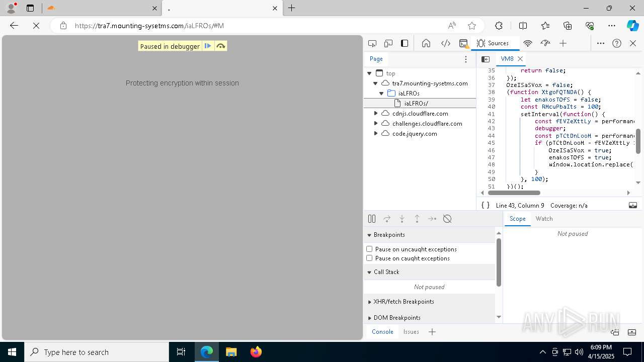Image resolution: width=644 pixels, height=362 pixels.
Task: Close the DevTools panel
Action: (633, 43)
